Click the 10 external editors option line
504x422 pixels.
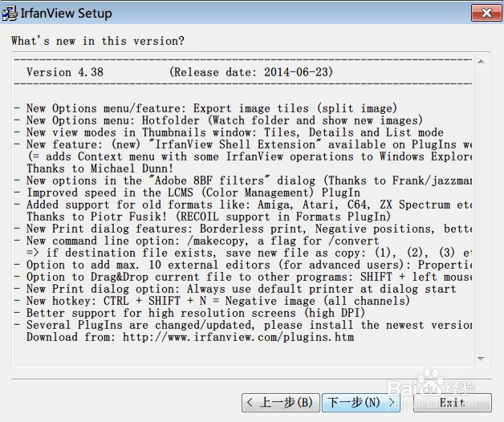[x=243, y=265]
